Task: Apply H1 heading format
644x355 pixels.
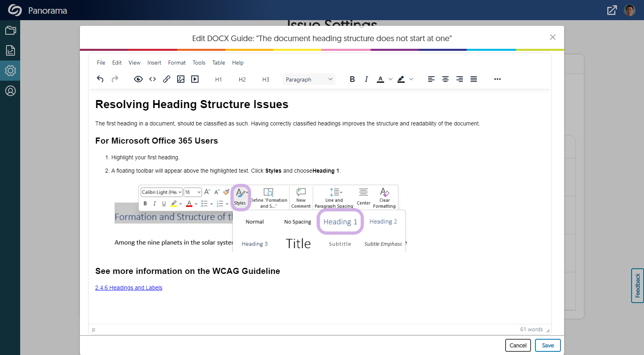Action: [x=218, y=79]
